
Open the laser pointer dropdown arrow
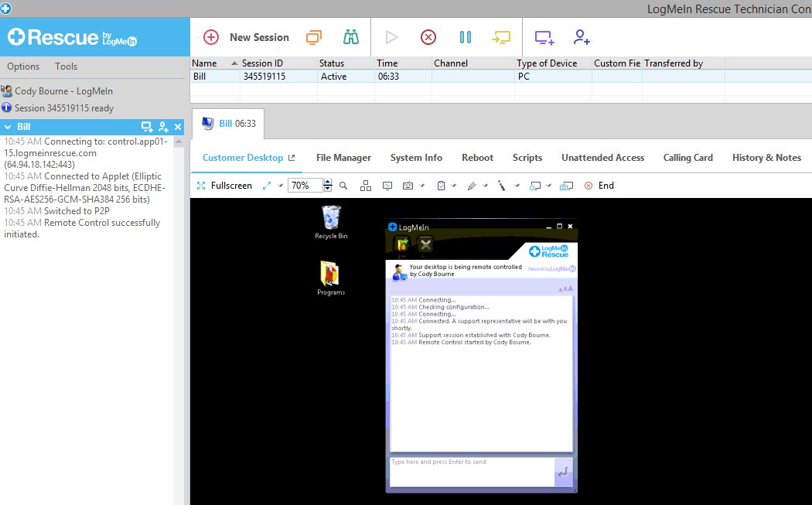tap(517, 186)
